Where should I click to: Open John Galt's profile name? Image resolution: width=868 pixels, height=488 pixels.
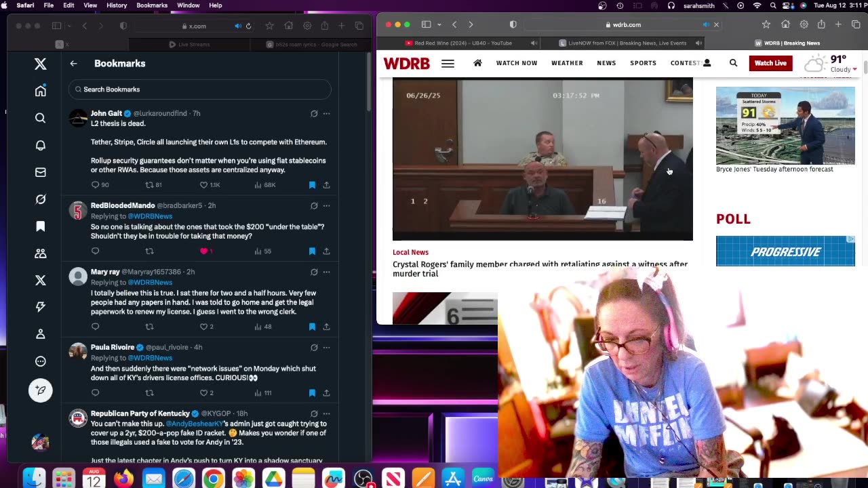106,113
